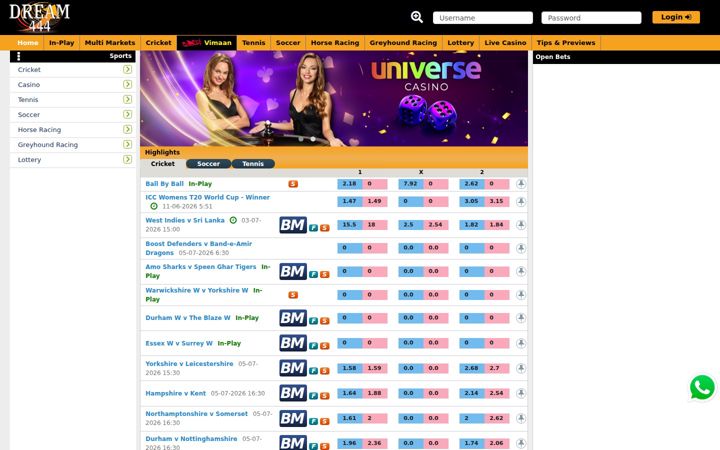Open Northamptonshire v Somerset match link
Image resolution: width=720 pixels, height=450 pixels.
click(197, 414)
